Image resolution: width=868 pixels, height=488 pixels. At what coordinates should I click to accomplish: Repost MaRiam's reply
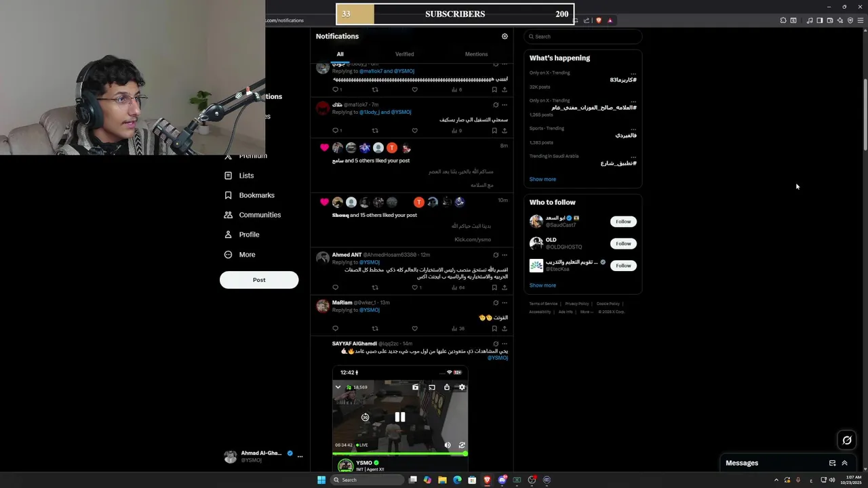click(x=375, y=329)
